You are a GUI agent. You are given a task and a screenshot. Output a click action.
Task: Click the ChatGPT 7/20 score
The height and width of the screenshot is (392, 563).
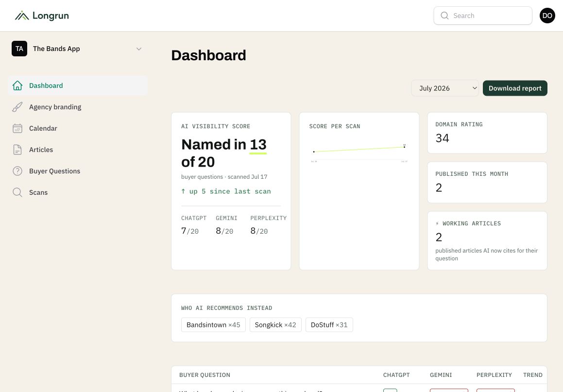(190, 231)
